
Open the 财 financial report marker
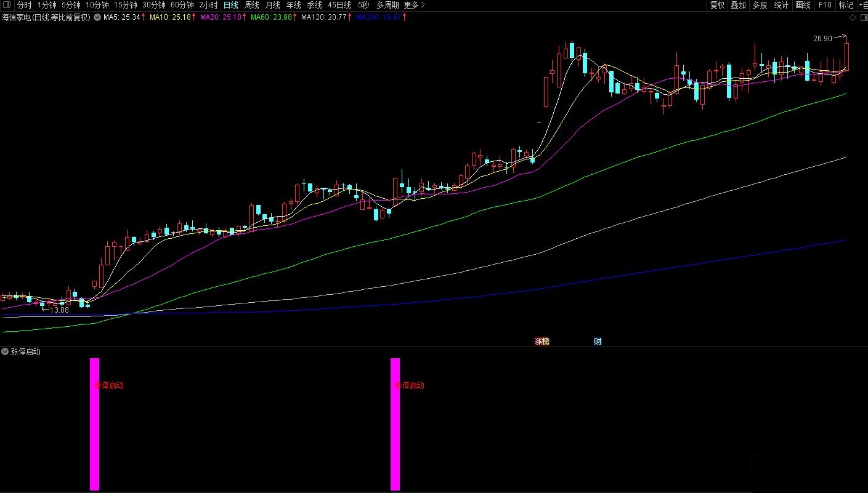tap(598, 341)
